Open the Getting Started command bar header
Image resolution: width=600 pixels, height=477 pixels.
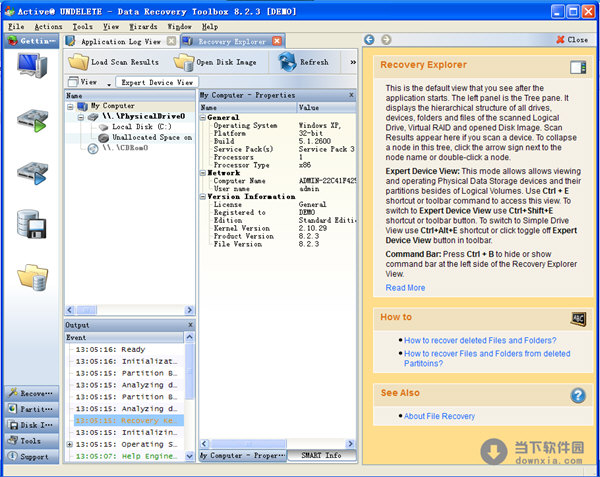tap(32, 41)
